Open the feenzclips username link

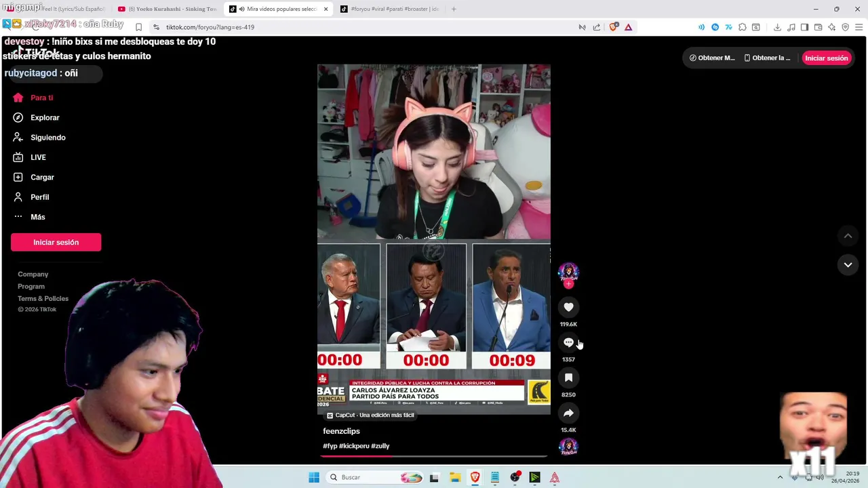(x=341, y=431)
